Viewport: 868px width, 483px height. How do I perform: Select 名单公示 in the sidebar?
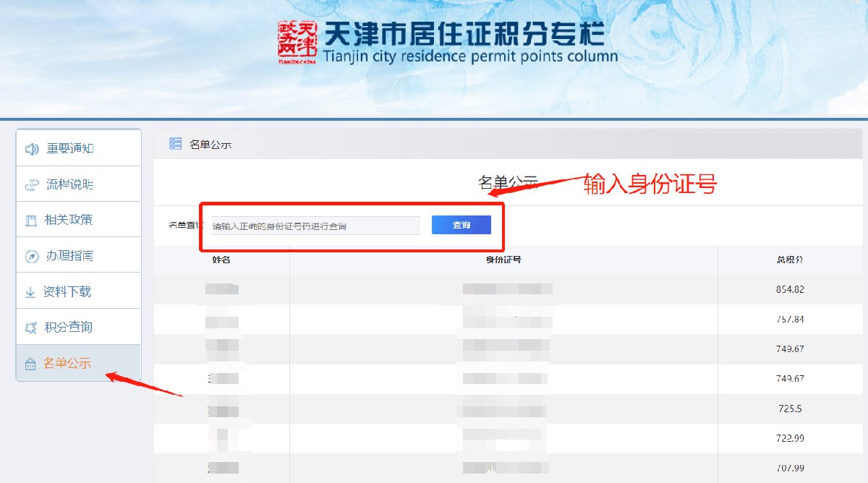coord(79,363)
